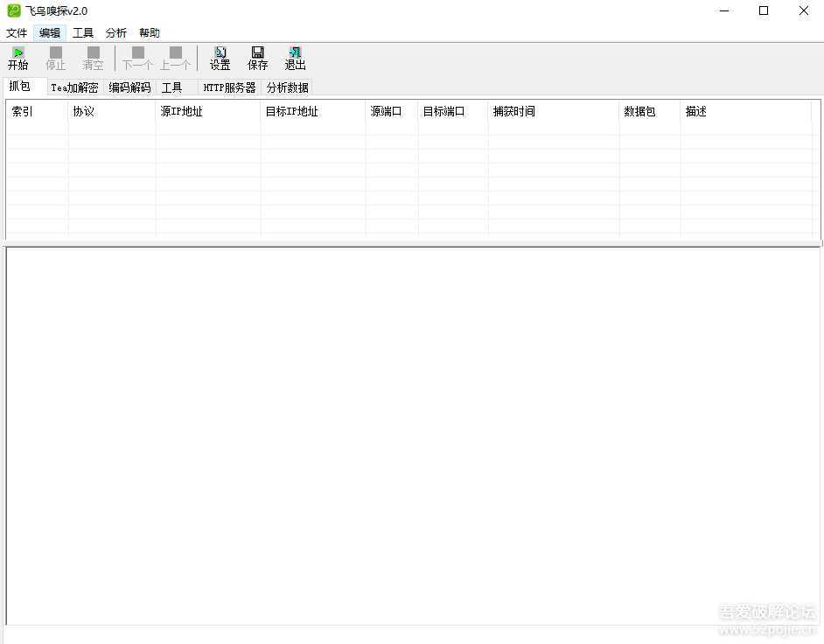Open the 分析 (Analyze) menu
Image resolution: width=824 pixels, height=644 pixels.
tap(116, 33)
